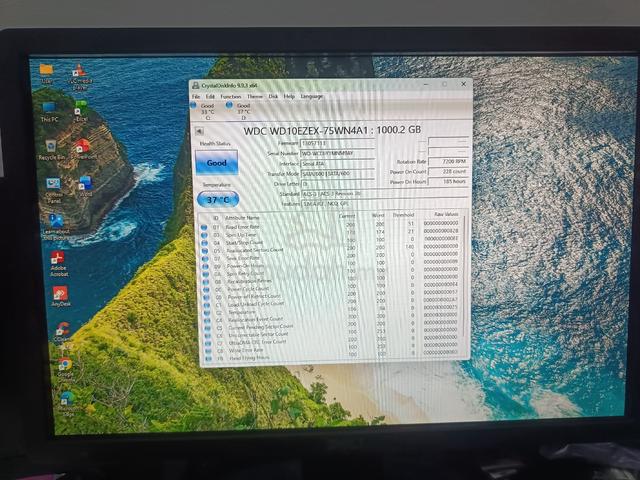Open the Help menu

[x=289, y=96]
